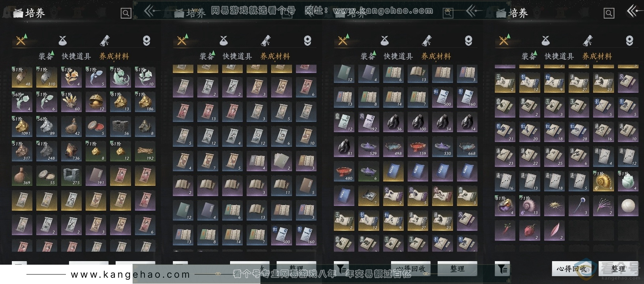This screenshot has height=284, width=644.
Task: Click the scroll materials icon in rightmost panel
Action: [588, 40]
